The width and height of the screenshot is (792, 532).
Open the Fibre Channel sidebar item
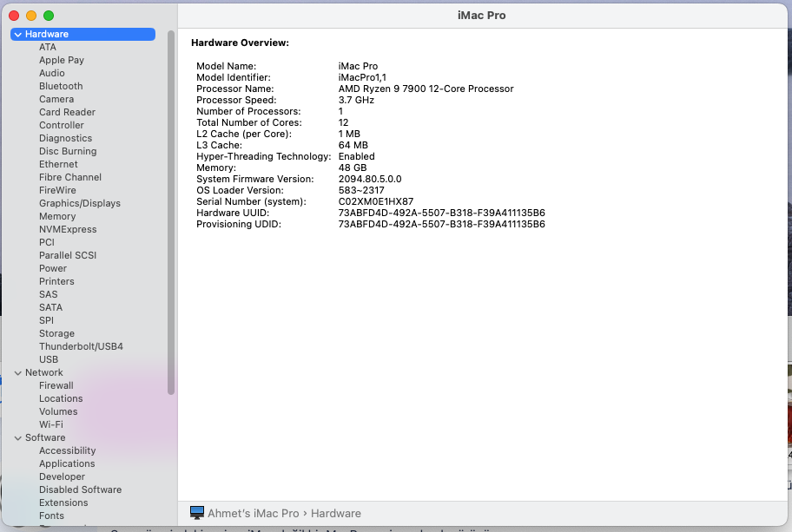click(x=70, y=177)
